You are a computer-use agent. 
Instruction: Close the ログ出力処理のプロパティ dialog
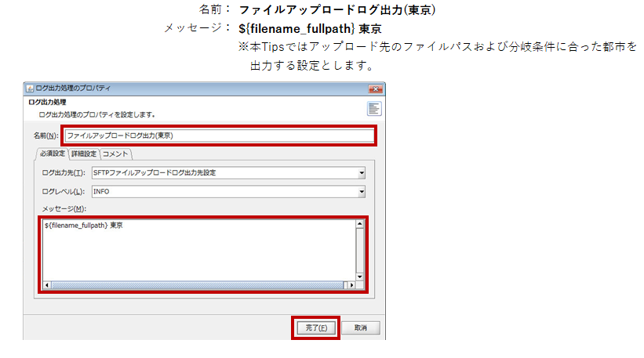coord(375,89)
